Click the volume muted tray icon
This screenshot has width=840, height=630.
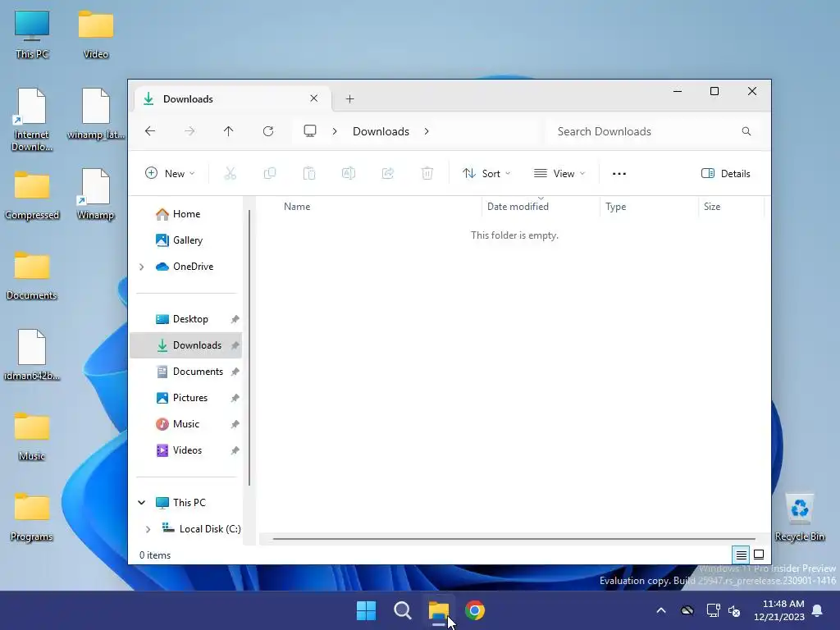click(x=734, y=610)
